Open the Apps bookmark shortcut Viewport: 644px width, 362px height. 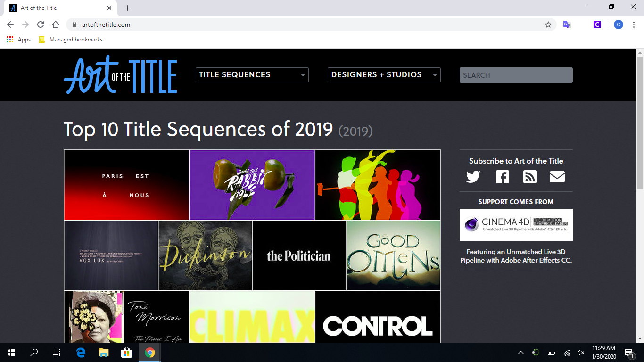pyautogui.click(x=19, y=40)
